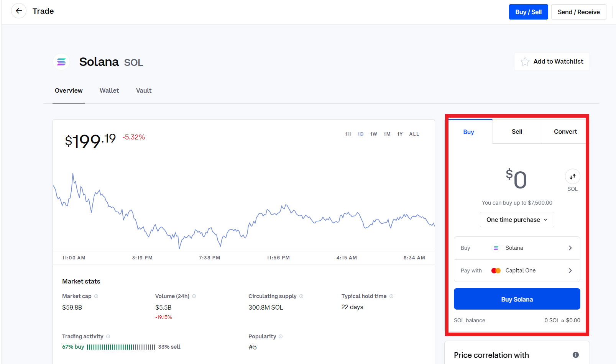Expand the Buy Solana asset selector chevron
Viewport: 616px width, 364px height.
click(570, 248)
